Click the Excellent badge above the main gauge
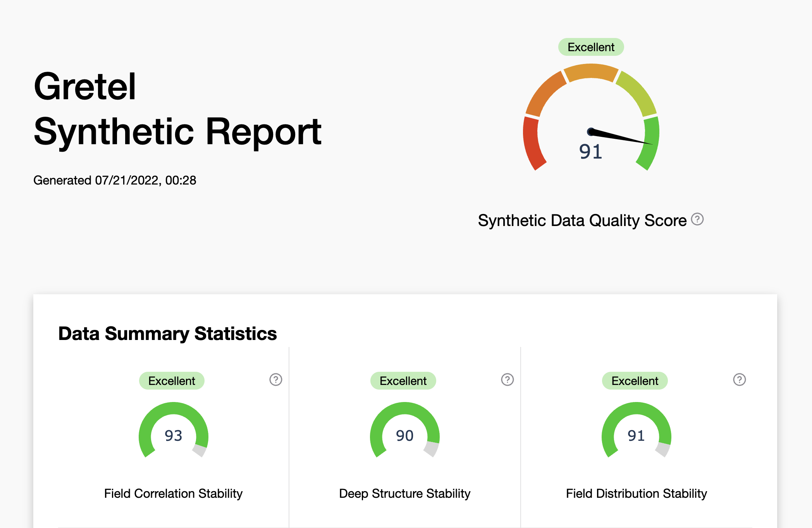Screen dimensions: 812x528 point(590,47)
